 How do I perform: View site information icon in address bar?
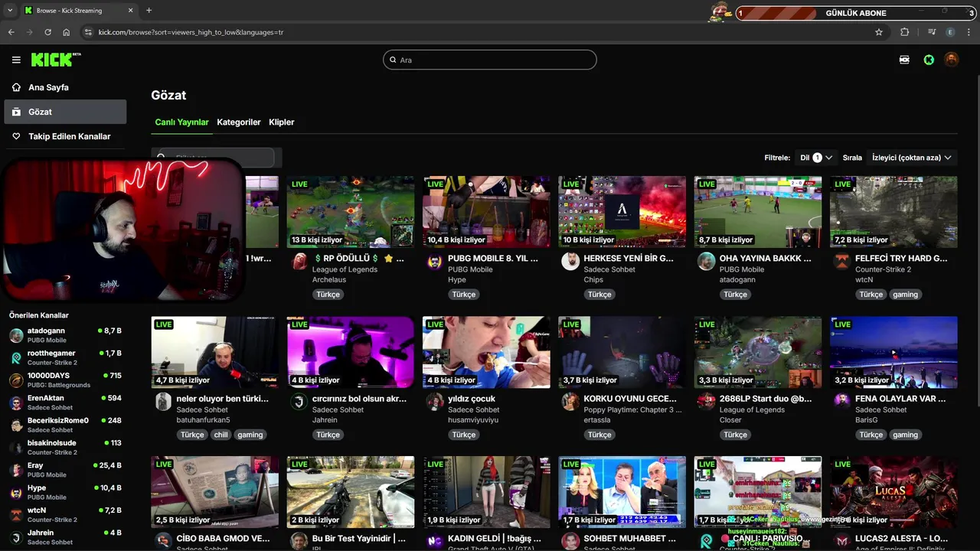point(88,32)
